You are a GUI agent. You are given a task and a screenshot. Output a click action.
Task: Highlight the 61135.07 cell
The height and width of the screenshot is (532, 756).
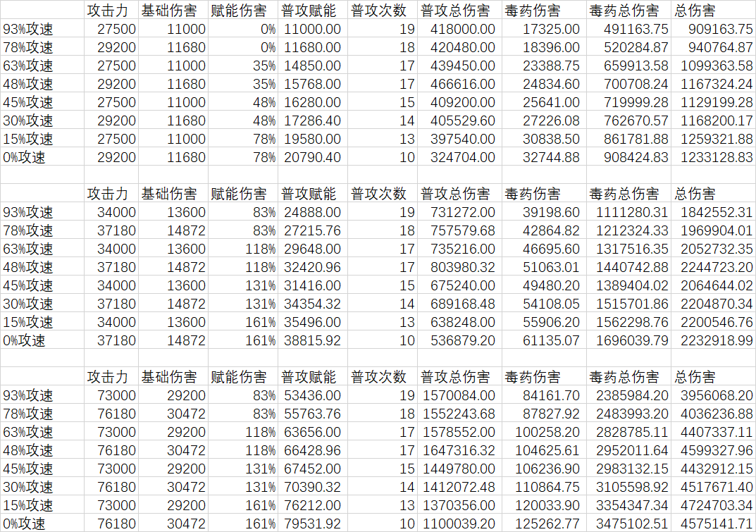pos(545,340)
